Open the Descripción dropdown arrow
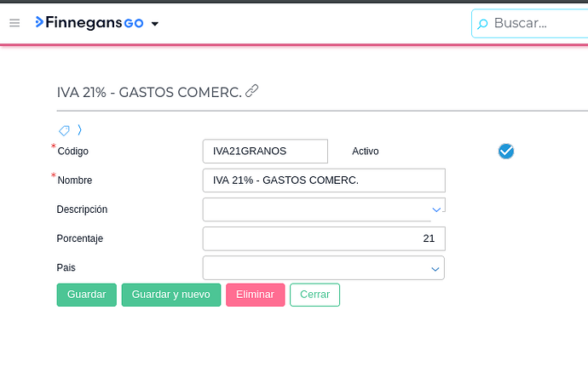Viewport: 588px width, 390px height. 436,209
